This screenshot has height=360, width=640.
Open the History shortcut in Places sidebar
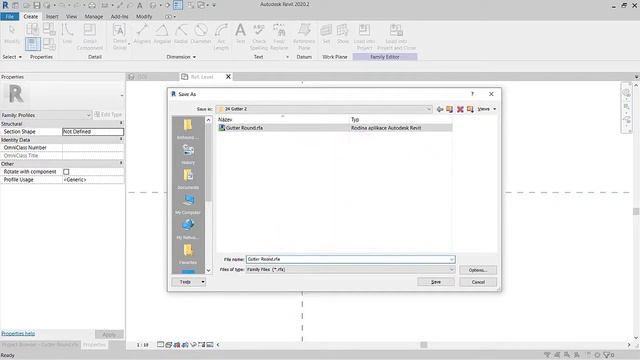pos(188,154)
